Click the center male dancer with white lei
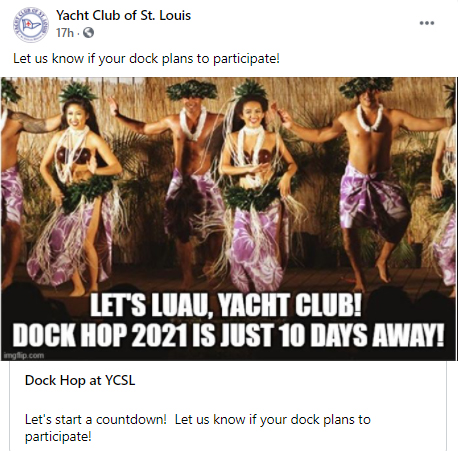The width and height of the screenshot is (458, 451). coord(192,160)
